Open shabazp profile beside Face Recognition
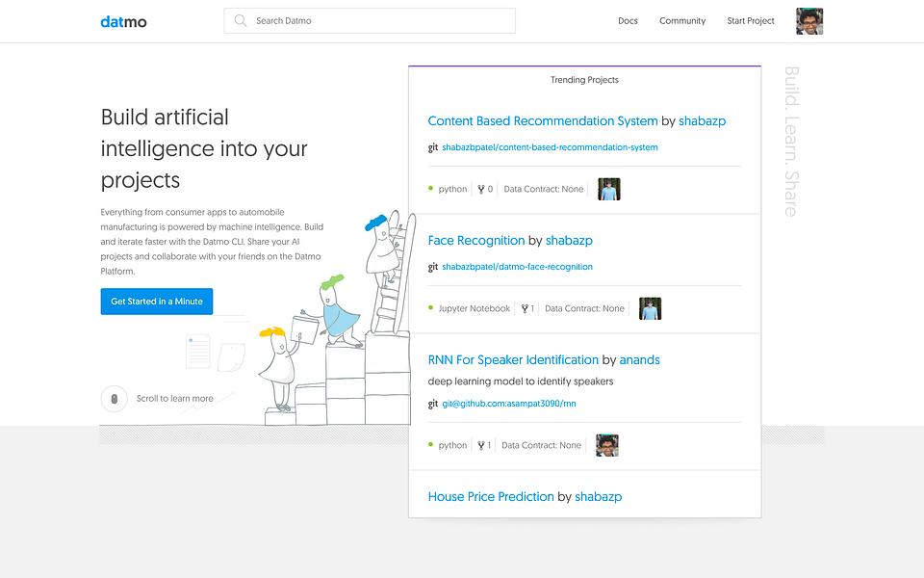Image resolution: width=924 pixels, height=578 pixels. point(569,241)
